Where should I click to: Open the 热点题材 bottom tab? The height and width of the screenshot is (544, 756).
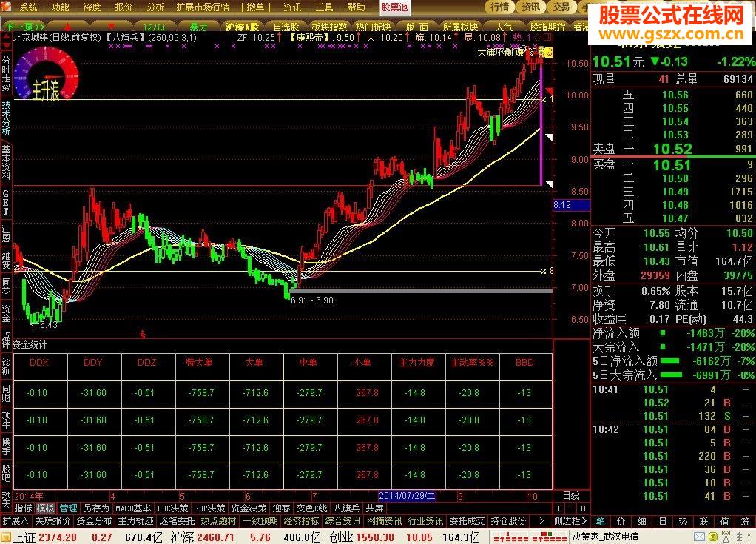tap(218, 521)
